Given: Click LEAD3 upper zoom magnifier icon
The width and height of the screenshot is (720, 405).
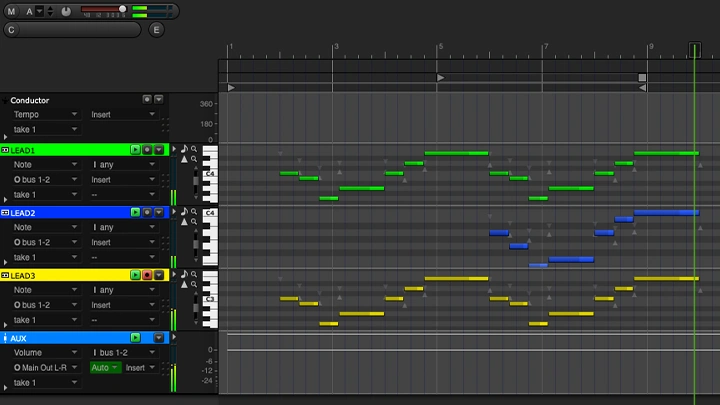Looking at the screenshot, I should [194, 274].
